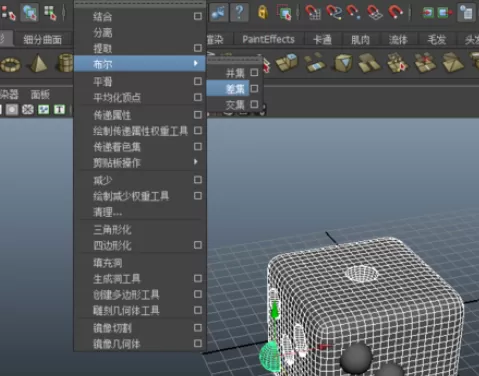This screenshot has width=479, height=376.
Task: Click the highlight selection mode icon
Action: [284, 13]
